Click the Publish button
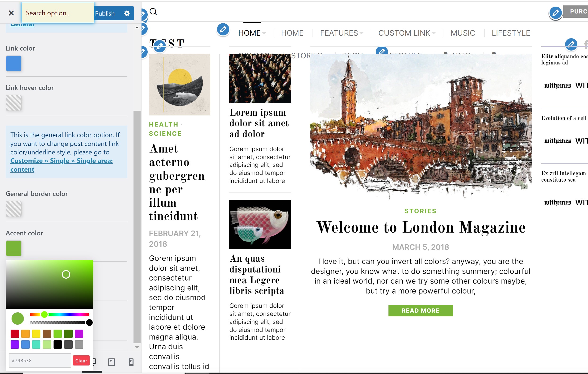 click(x=105, y=13)
